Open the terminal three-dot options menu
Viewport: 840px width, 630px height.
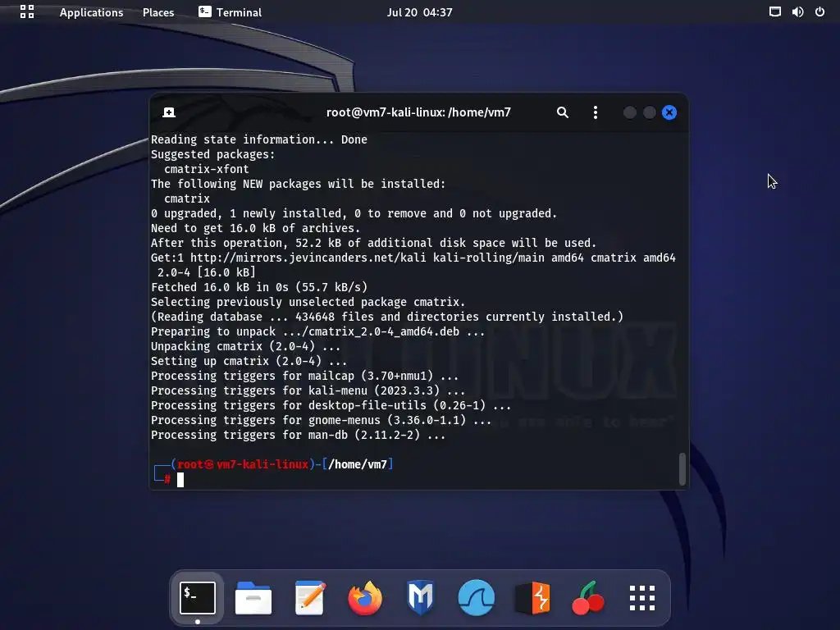(596, 112)
